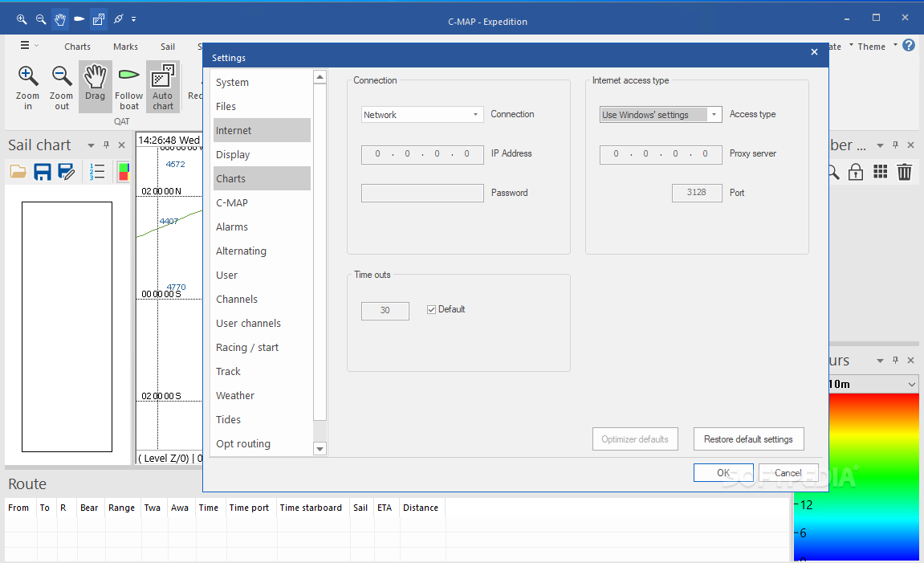Click the lock icon in right panel

click(x=856, y=172)
